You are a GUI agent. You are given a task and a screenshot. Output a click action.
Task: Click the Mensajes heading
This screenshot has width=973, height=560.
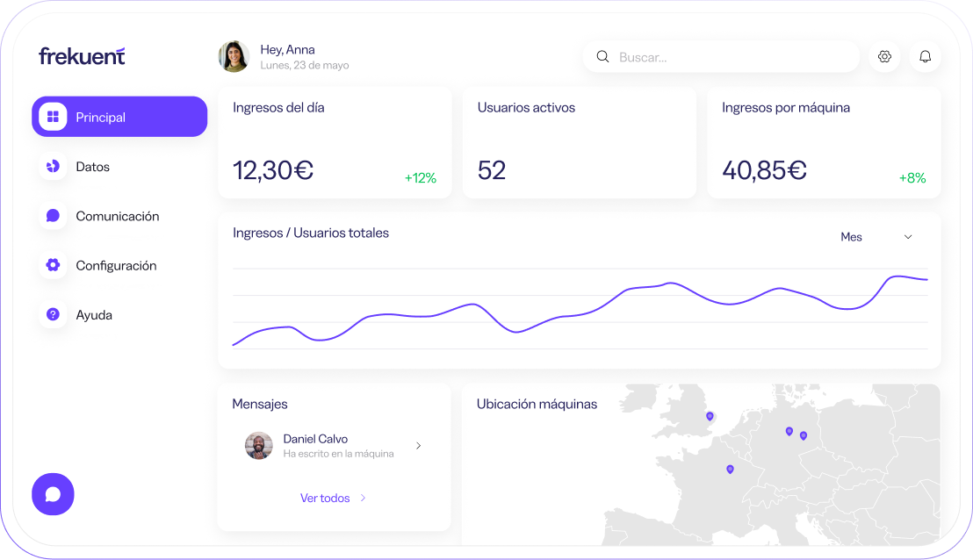(x=260, y=405)
